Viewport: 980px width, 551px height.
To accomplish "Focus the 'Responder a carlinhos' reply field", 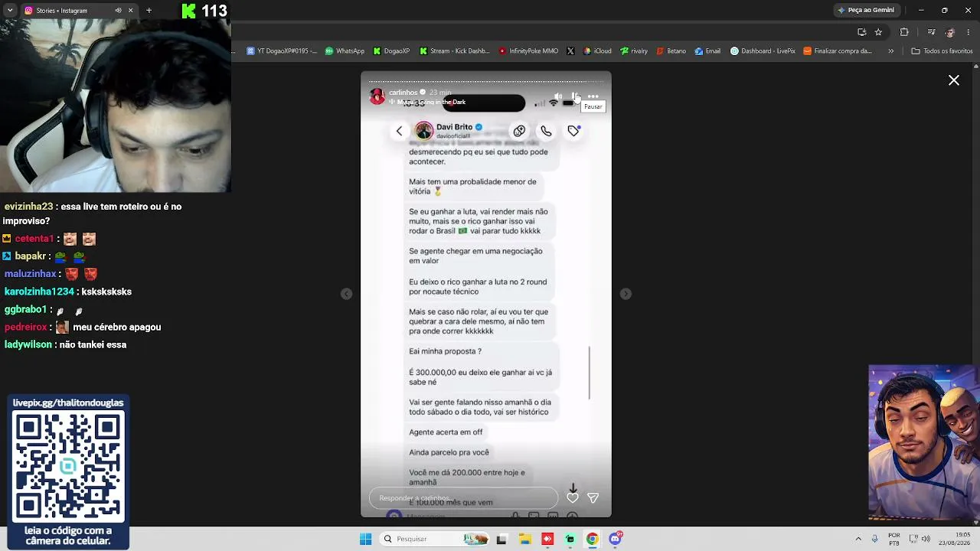I will [x=464, y=498].
